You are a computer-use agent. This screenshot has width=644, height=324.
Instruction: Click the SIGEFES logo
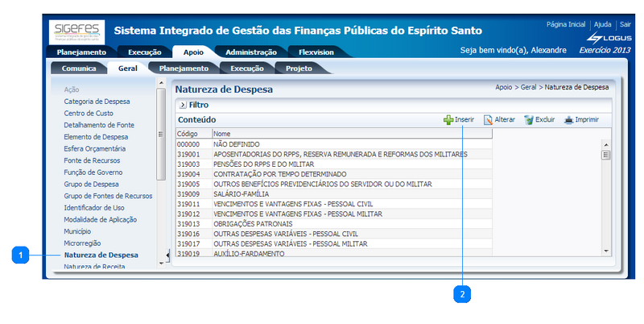(76, 31)
